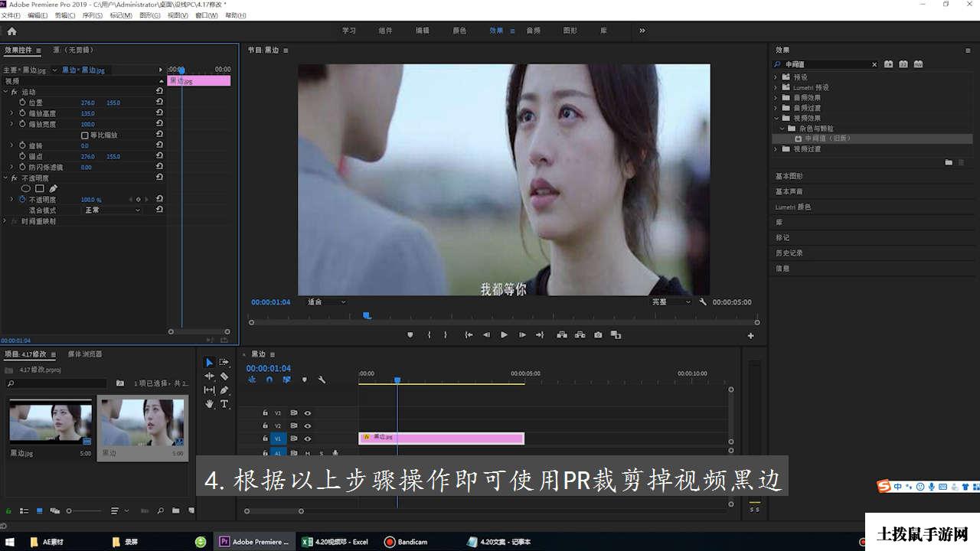This screenshot has height=551, width=980.
Task: Switch to the 颜色 workspace
Action: (x=459, y=31)
